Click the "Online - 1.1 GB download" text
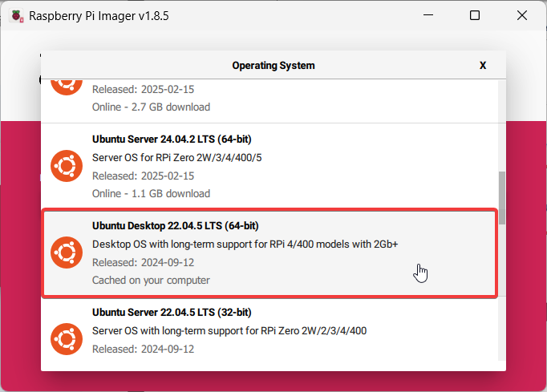 pyautogui.click(x=151, y=193)
